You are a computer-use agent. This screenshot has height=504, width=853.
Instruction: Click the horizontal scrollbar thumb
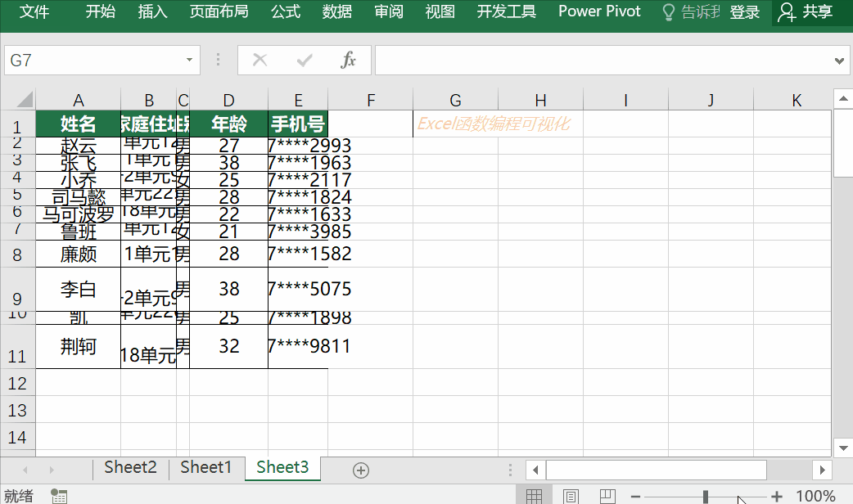click(656, 470)
